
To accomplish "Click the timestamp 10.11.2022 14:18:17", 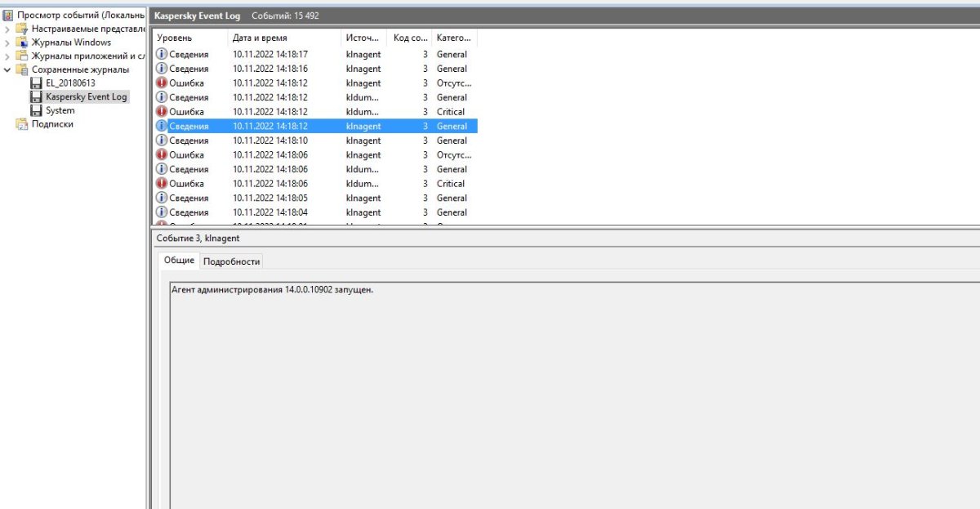I will coord(270,54).
